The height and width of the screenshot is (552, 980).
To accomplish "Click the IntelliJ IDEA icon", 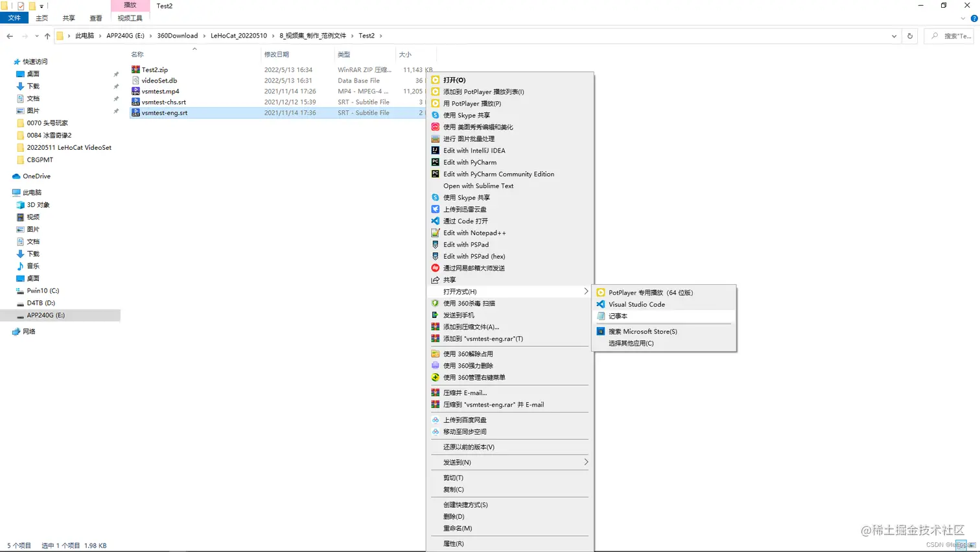I will tap(436, 150).
